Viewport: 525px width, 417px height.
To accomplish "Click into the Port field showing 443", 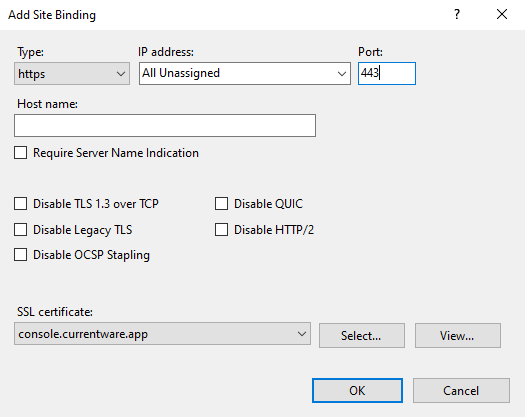I will (387, 73).
